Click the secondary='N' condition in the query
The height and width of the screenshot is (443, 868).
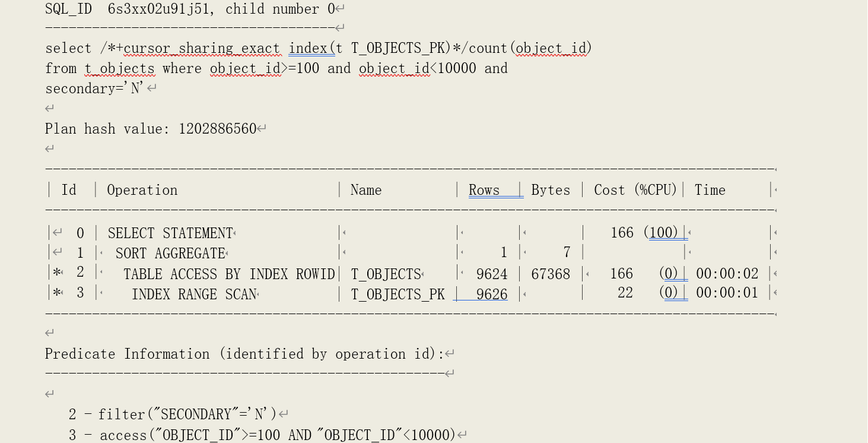coord(95,88)
